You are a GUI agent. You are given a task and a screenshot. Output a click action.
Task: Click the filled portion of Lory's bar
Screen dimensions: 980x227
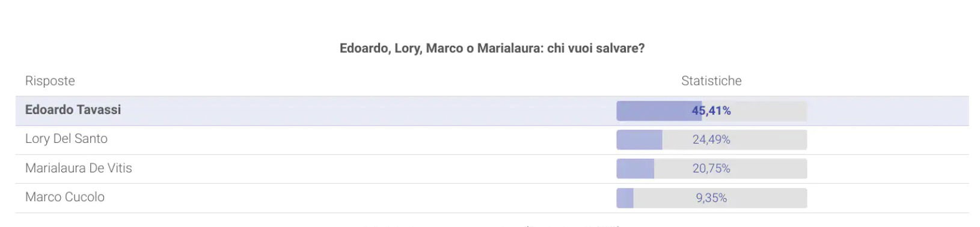(639, 140)
